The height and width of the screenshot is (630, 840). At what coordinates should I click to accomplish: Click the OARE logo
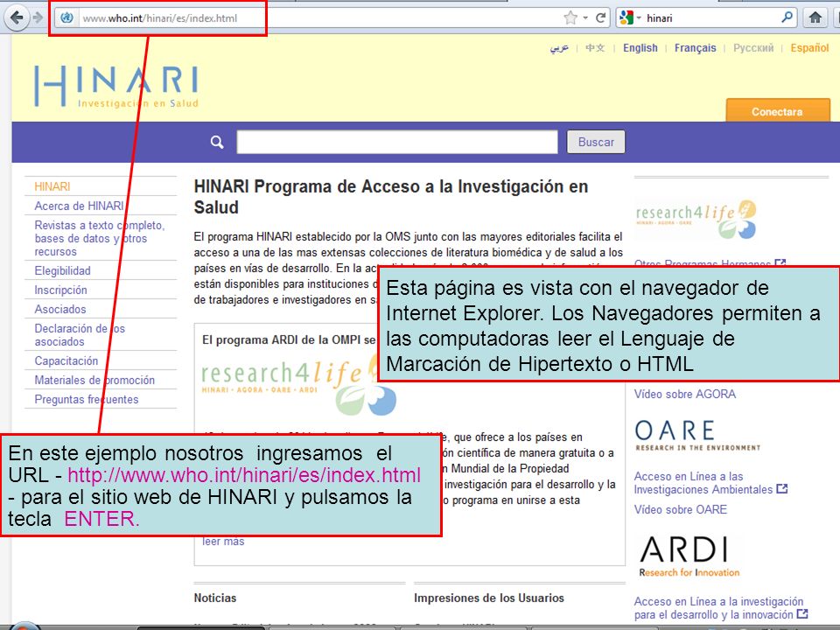pyautogui.click(x=697, y=436)
